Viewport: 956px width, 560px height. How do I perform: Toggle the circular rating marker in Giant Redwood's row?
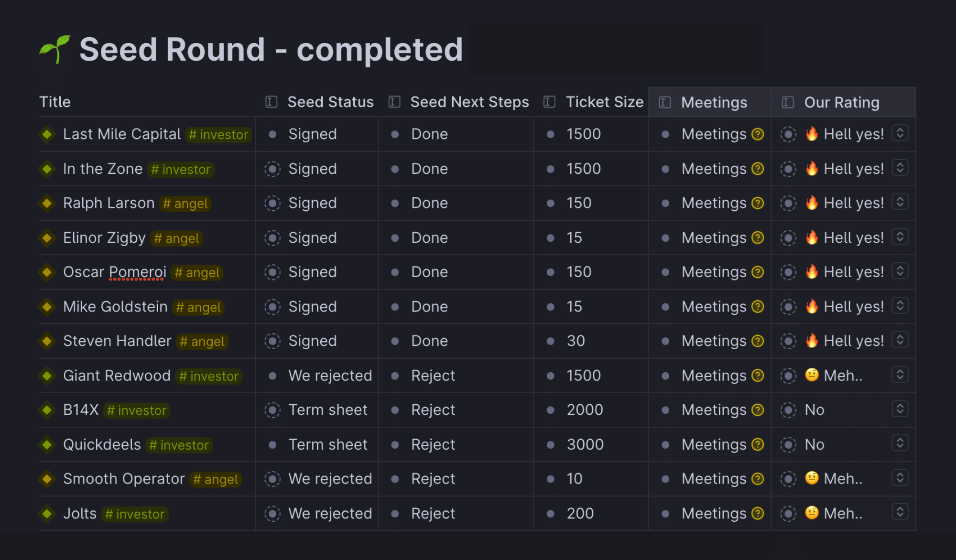click(x=788, y=376)
